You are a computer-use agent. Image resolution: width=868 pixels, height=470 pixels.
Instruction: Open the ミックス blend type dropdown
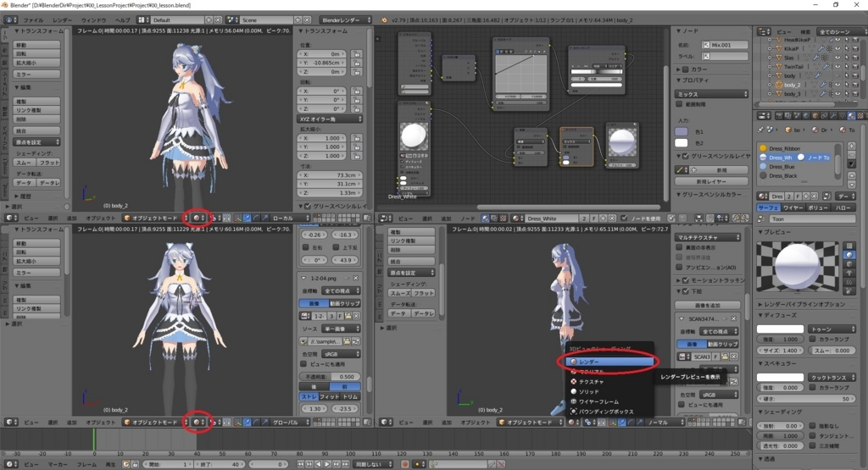click(711, 95)
